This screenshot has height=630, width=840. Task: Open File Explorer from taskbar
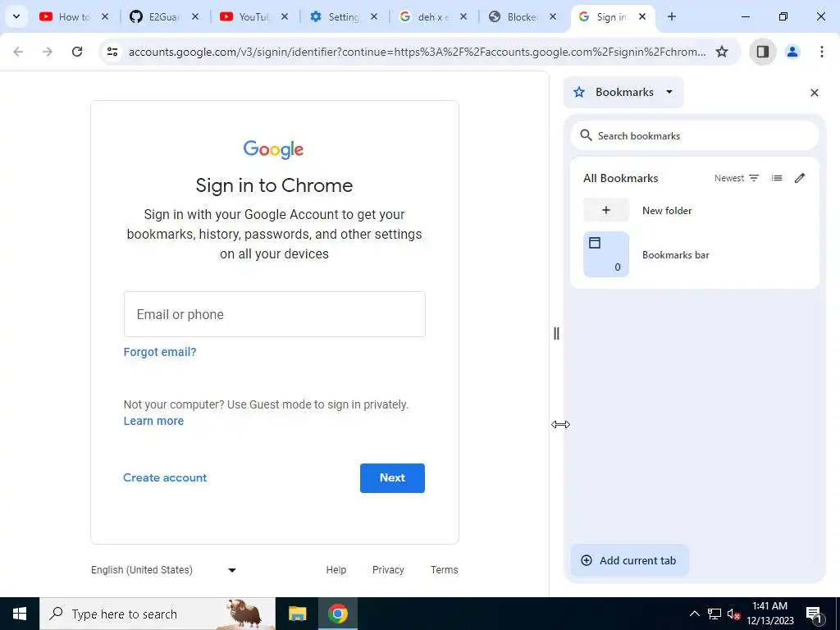[297, 614]
